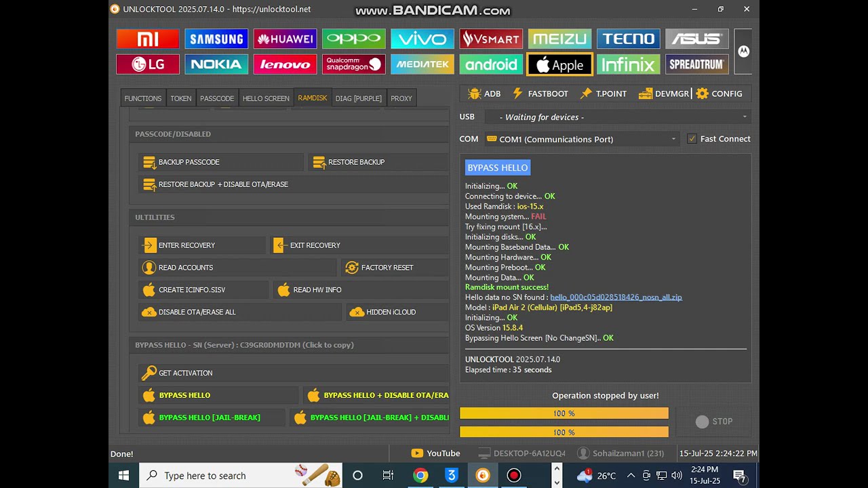Expand the COM port dropdown
Viewport: 868px width, 488px height.
click(x=582, y=139)
